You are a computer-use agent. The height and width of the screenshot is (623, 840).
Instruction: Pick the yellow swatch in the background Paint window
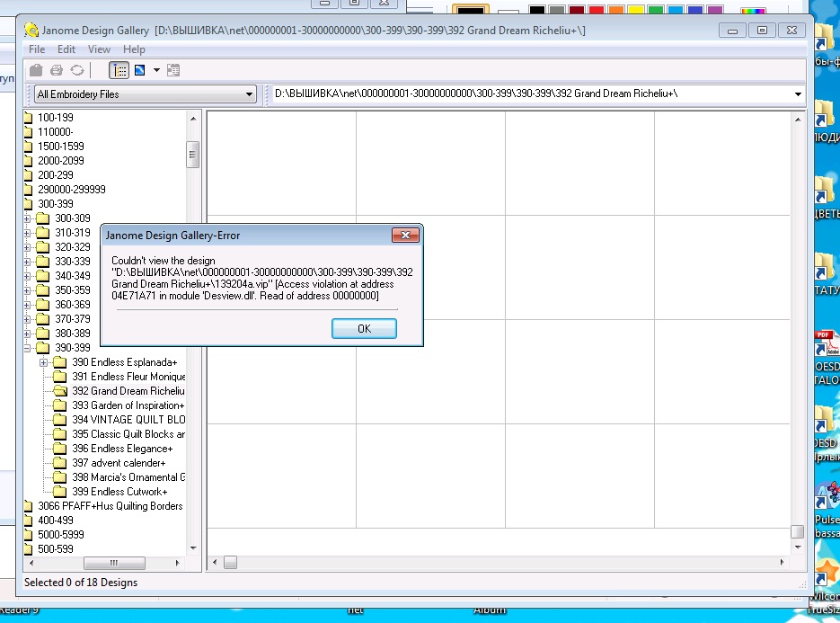click(x=636, y=9)
